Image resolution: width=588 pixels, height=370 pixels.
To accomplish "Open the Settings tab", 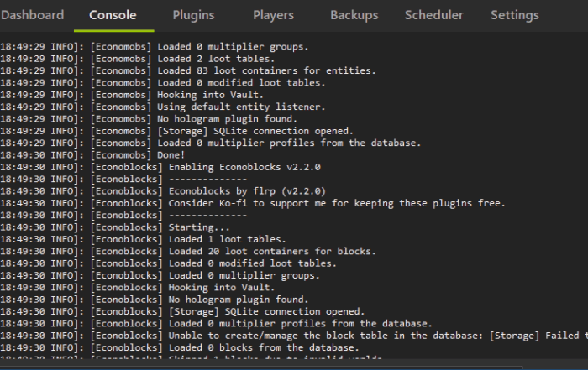I will click(x=514, y=15).
